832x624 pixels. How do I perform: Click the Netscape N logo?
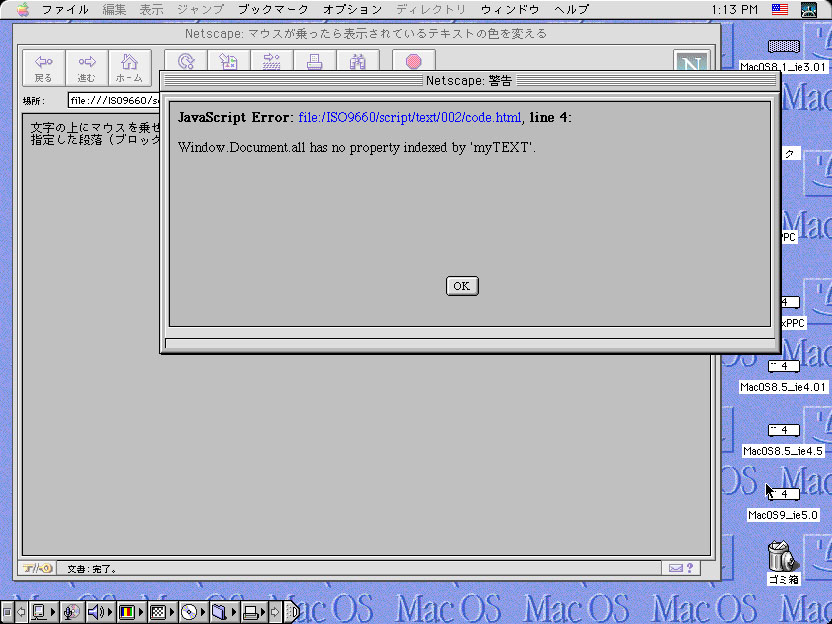pyautogui.click(x=691, y=61)
